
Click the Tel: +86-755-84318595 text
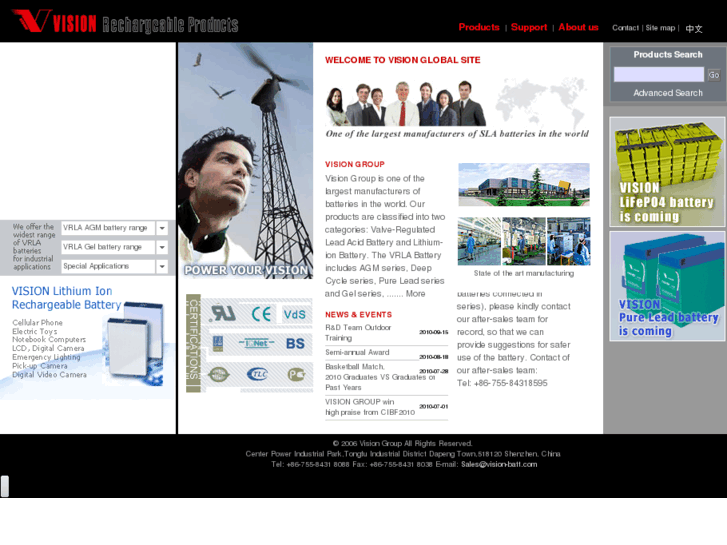[x=502, y=383]
